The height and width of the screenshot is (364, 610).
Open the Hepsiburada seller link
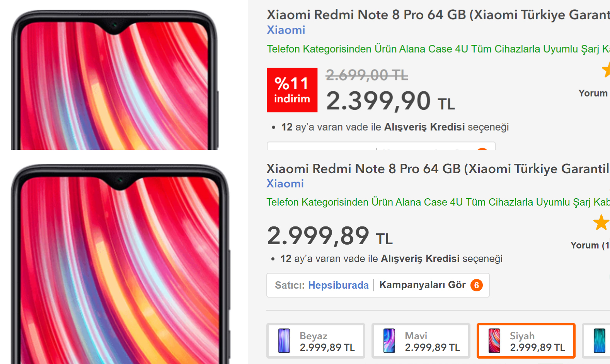pos(338,285)
